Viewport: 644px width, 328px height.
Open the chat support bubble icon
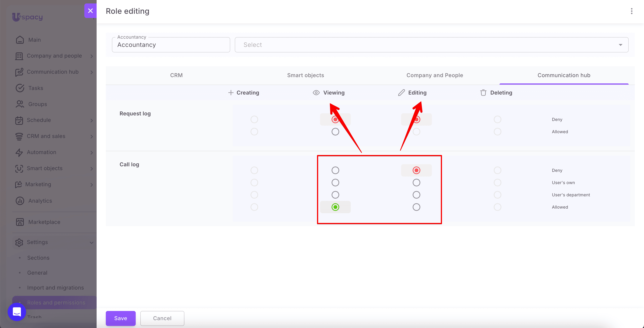17,312
